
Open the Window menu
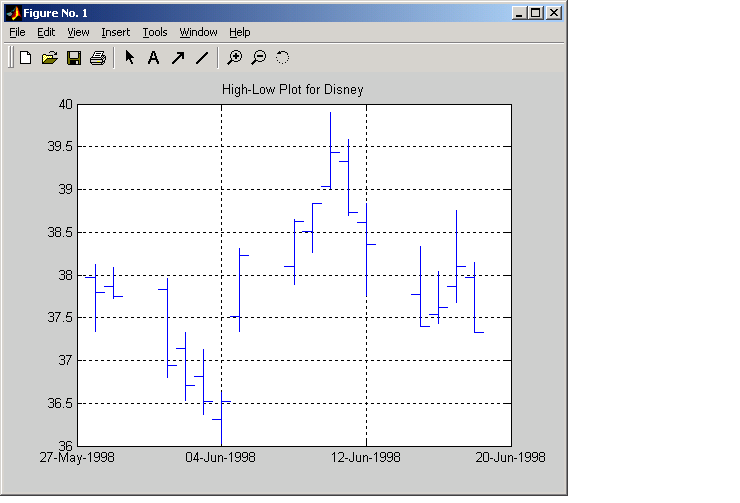click(198, 32)
